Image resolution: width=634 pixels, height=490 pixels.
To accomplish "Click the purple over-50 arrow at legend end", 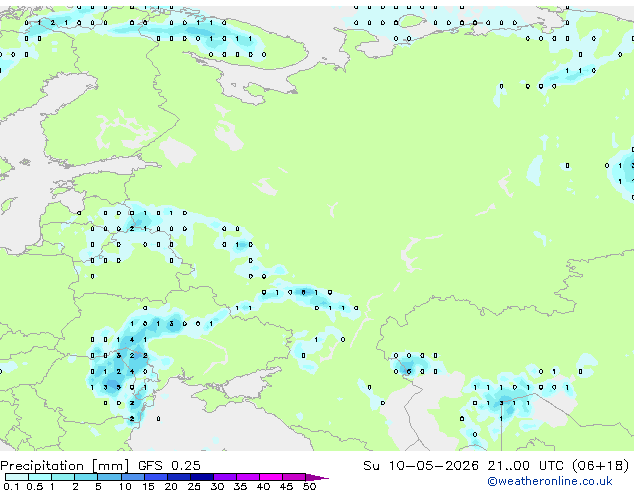I will coord(317,477).
